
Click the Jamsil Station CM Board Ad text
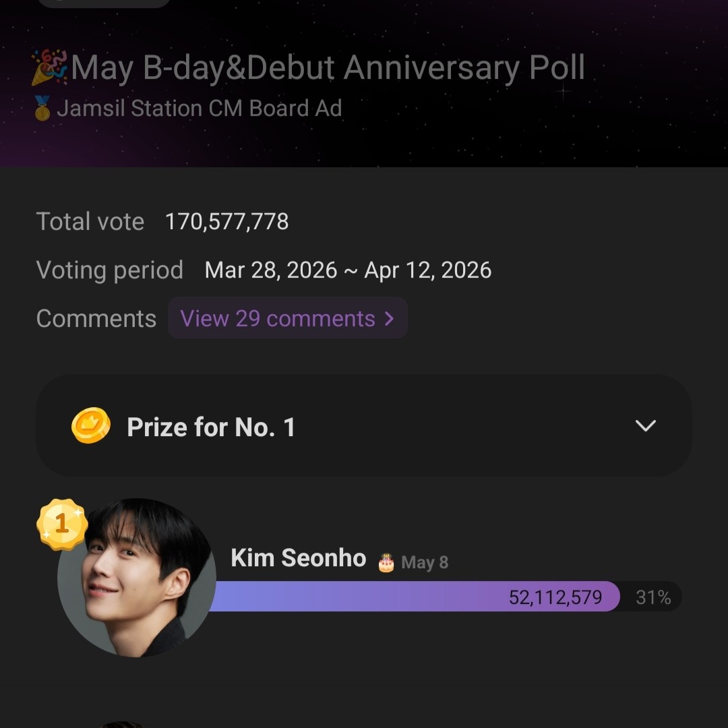pos(199,109)
